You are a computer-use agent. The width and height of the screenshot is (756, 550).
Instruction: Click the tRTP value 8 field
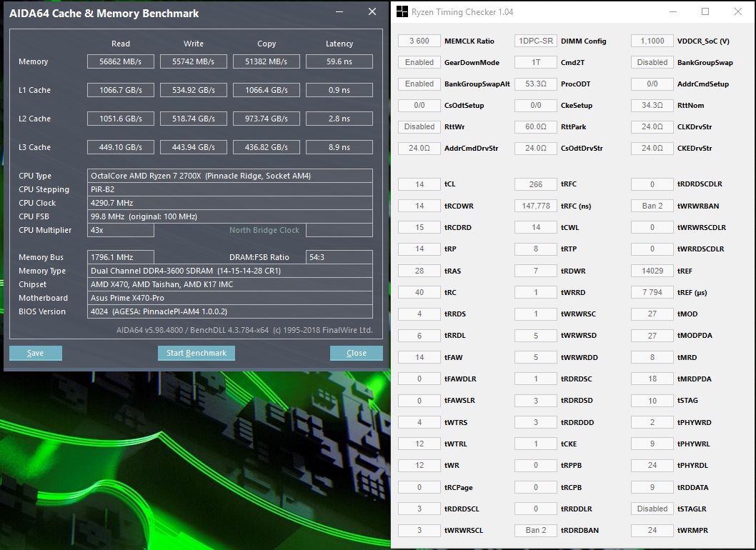point(536,249)
